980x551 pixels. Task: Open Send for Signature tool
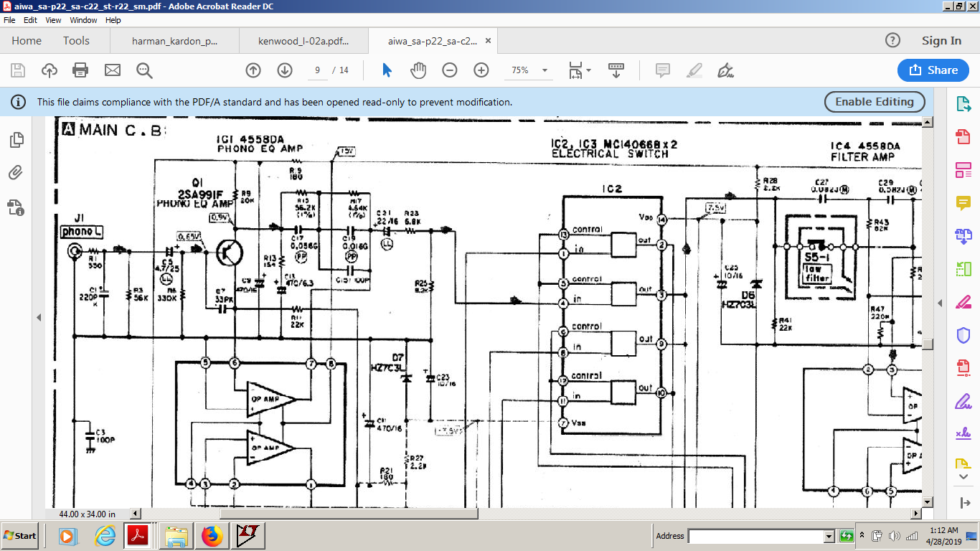click(x=963, y=434)
